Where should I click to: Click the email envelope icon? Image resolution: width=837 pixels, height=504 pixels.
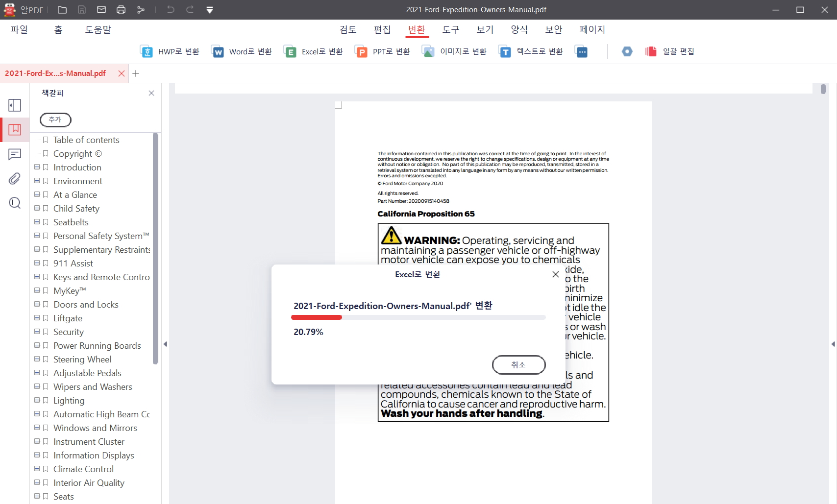tap(101, 10)
